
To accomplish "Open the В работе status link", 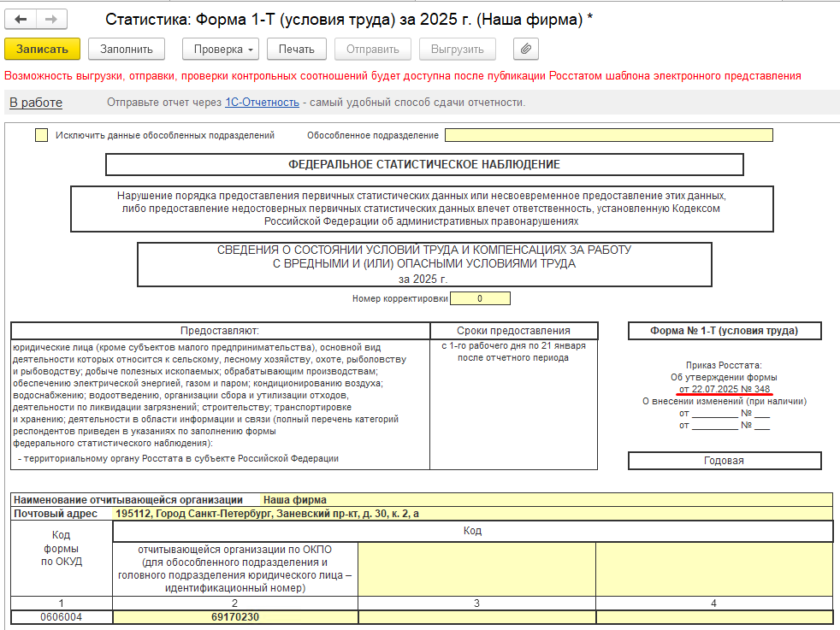I will coord(36,103).
